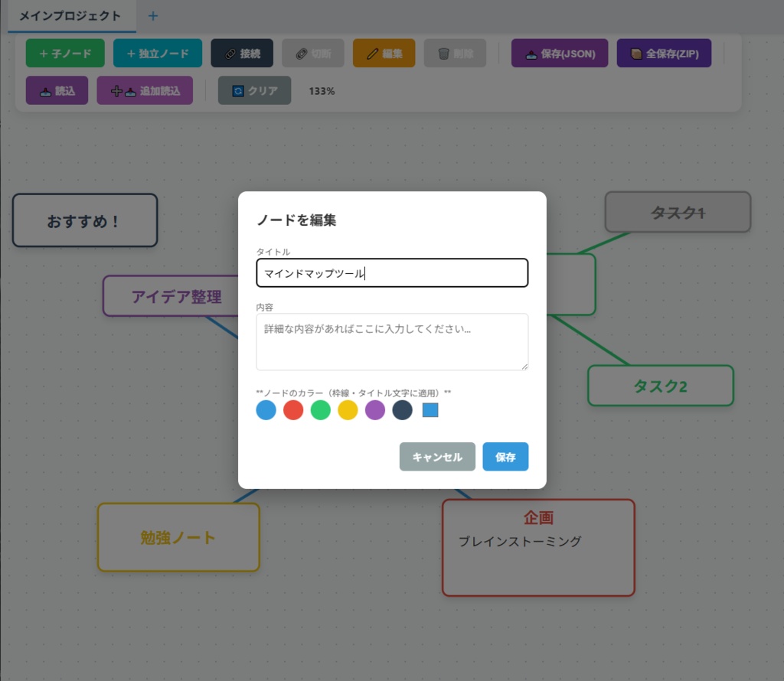Click the load (読込) button
This screenshot has width=784, height=681.
pyautogui.click(x=57, y=90)
